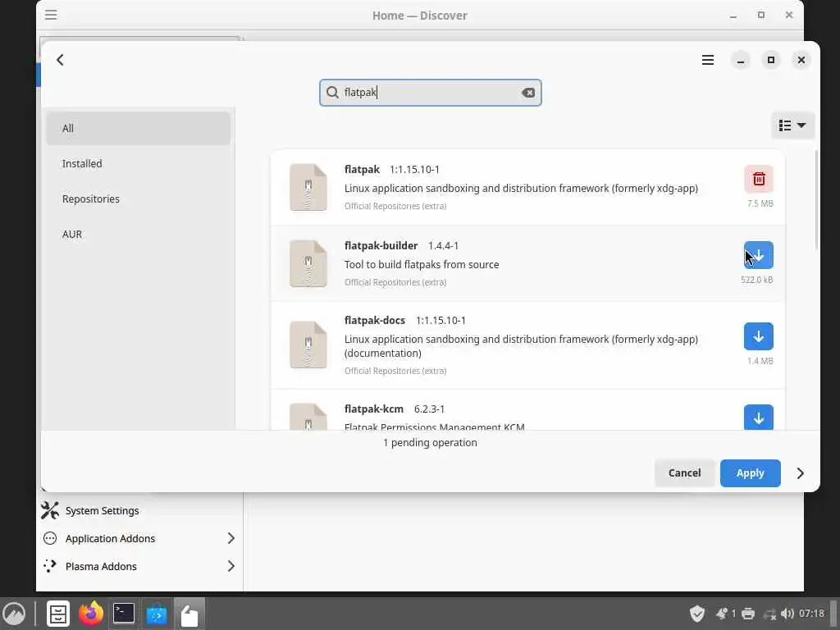This screenshot has height=630, width=840.
Task: Focus the flatpak search field
Action: [430, 93]
